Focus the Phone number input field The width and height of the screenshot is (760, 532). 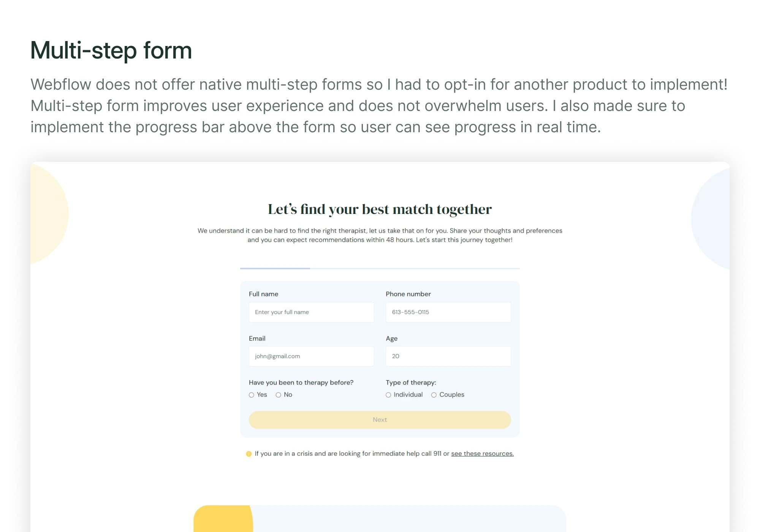[x=448, y=312]
